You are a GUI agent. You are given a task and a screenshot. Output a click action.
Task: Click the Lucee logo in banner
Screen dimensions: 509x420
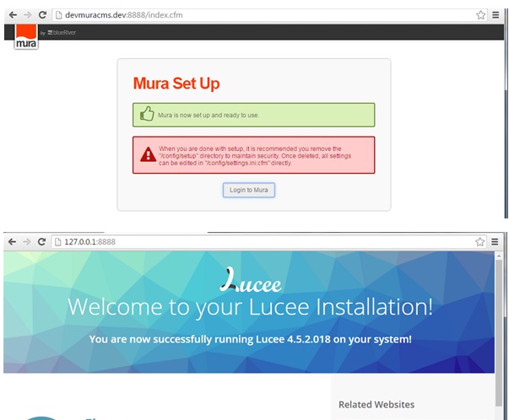tap(251, 279)
